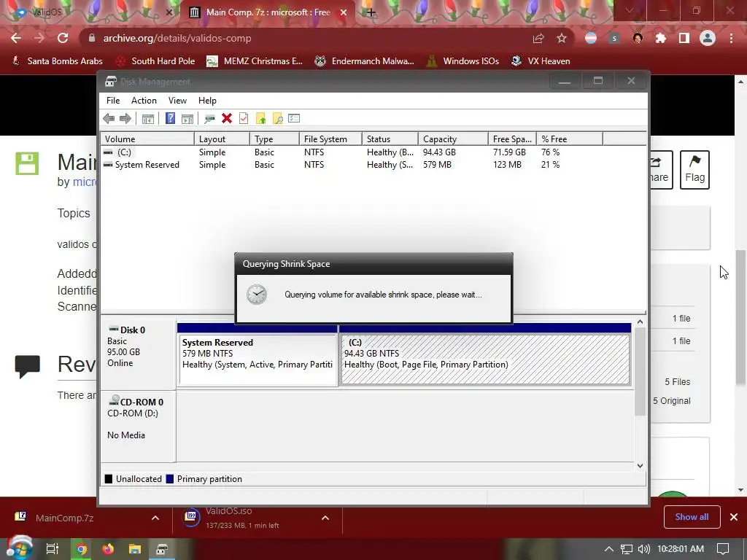Click the Connect/Refresh disk toolbar icon

pos(209,119)
